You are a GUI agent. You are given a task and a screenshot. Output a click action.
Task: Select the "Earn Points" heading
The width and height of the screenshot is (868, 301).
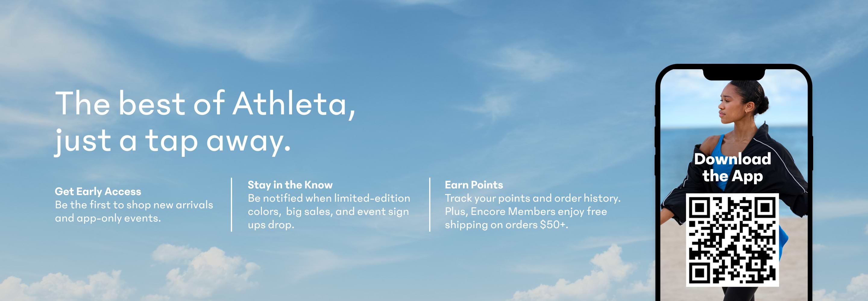(474, 185)
